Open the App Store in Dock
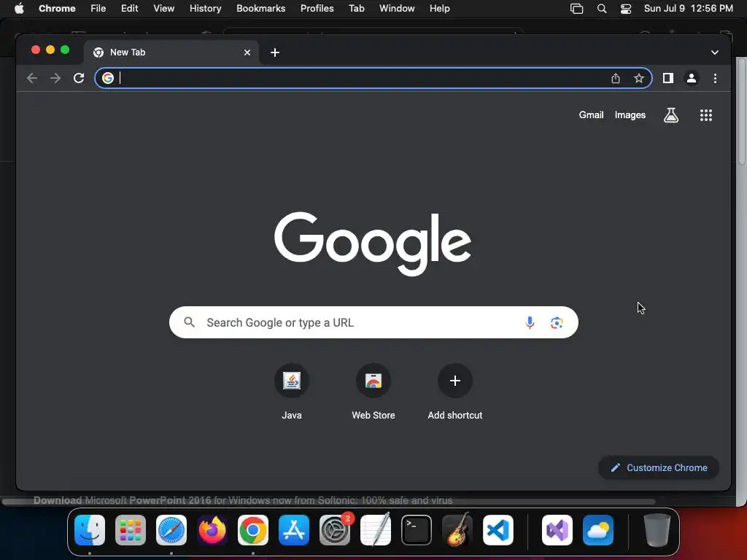 click(294, 530)
